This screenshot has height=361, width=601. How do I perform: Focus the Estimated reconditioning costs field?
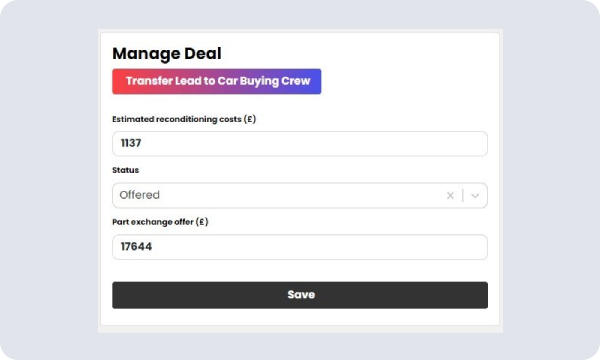[300, 144]
